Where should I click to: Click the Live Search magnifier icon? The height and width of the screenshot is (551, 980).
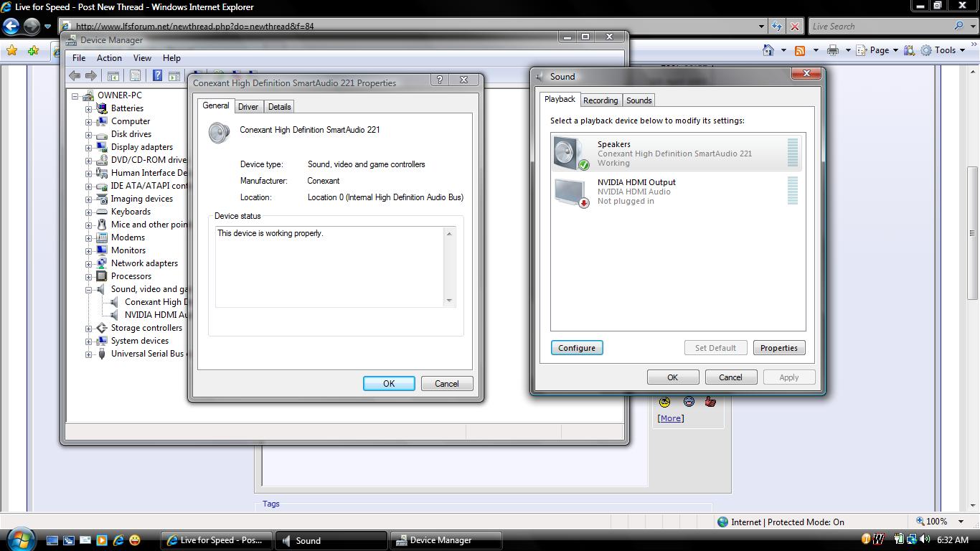pyautogui.click(x=958, y=26)
